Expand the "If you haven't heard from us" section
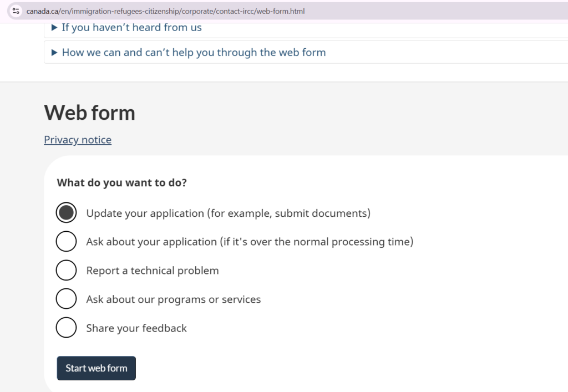This screenshot has height=392, width=568. [x=131, y=28]
